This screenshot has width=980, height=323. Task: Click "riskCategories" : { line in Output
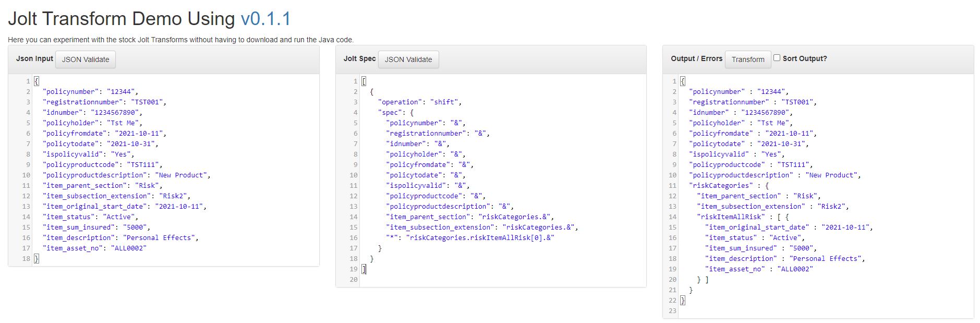coord(729,186)
